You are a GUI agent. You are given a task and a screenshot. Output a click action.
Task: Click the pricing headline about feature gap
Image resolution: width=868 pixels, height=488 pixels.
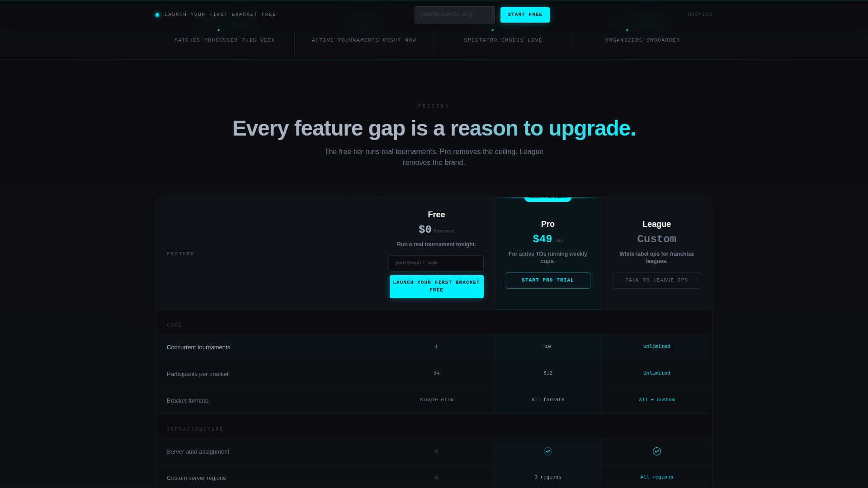(434, 128)
